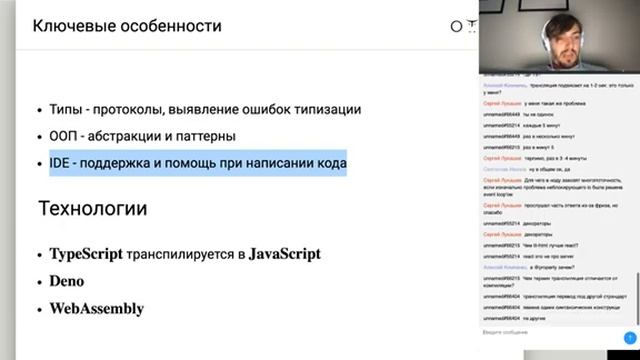This screenshot has height=360, width=640.
Task: Click the "WebAssembly" bullet item
Action: coord(97,309)
